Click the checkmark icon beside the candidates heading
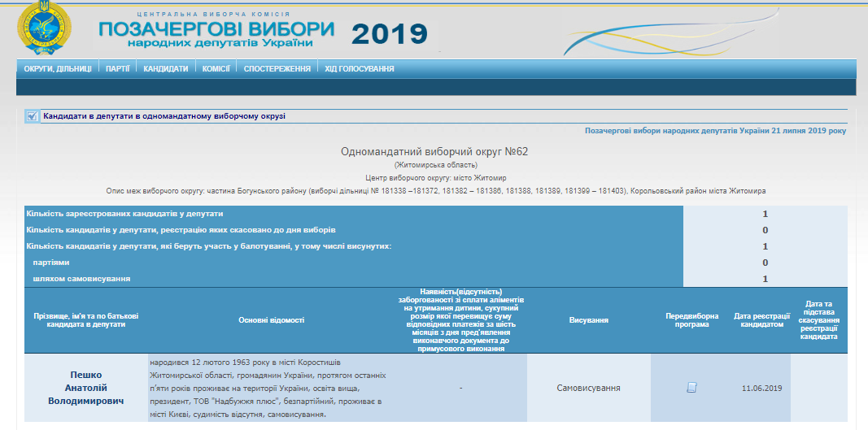Viewport: 868px width, 430px height. (32, 116)
